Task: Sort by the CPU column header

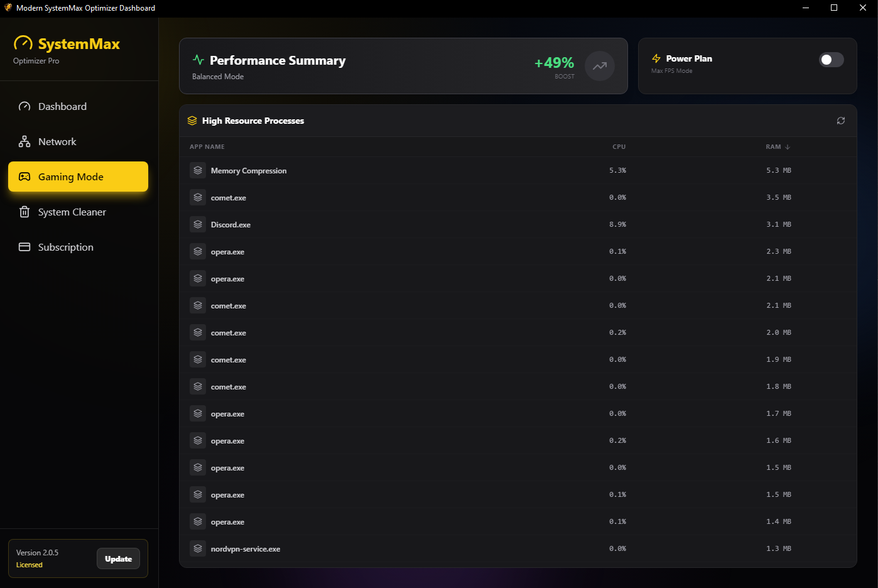Action: tap(619, 147)
